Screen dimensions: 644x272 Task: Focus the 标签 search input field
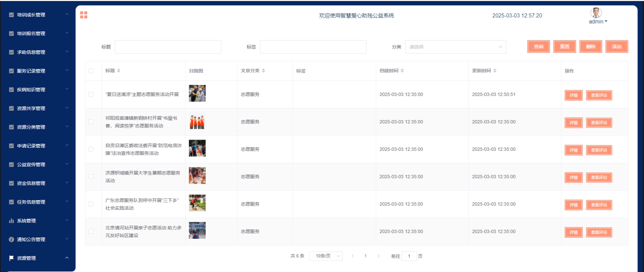tap(313, 47)
